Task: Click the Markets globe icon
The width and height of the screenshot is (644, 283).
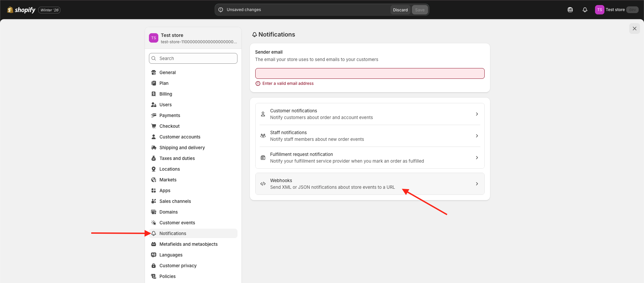Action: pos(154,180)
